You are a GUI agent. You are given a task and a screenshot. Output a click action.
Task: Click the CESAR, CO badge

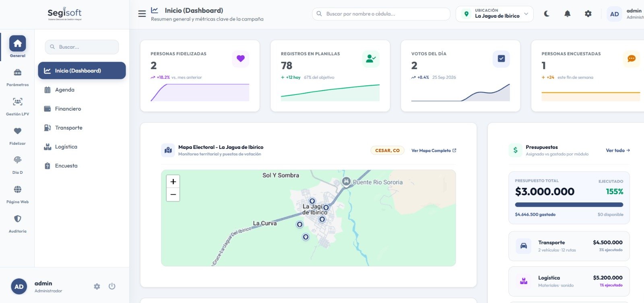(x=387, y=150)
